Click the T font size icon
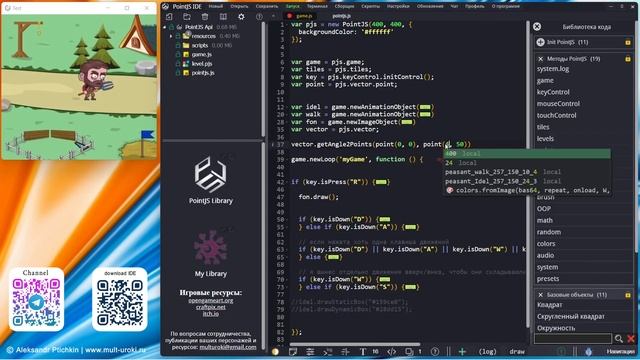This screenshot has height=360, width=640. pyautogui.click(x=362, y=351)
